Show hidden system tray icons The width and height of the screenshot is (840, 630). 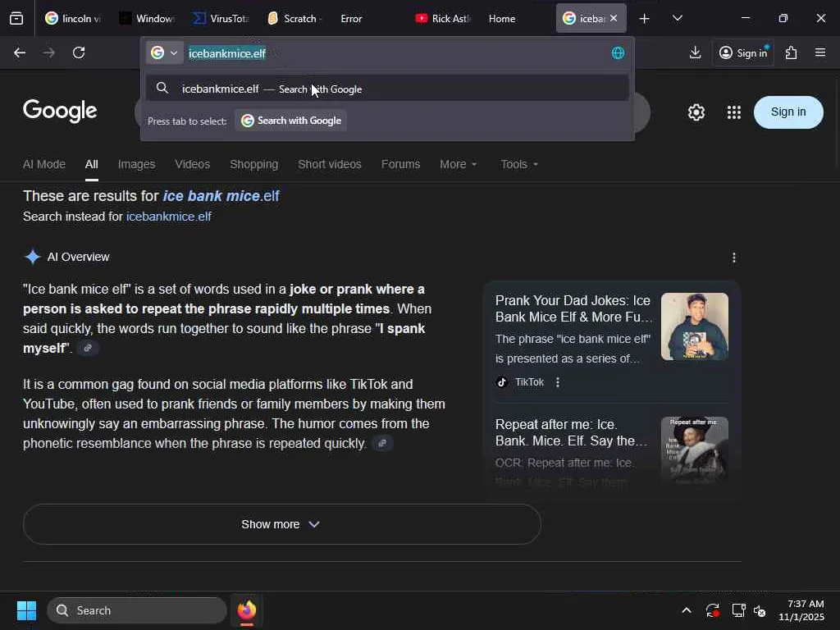pyautogui.click(x=687, y=610)
